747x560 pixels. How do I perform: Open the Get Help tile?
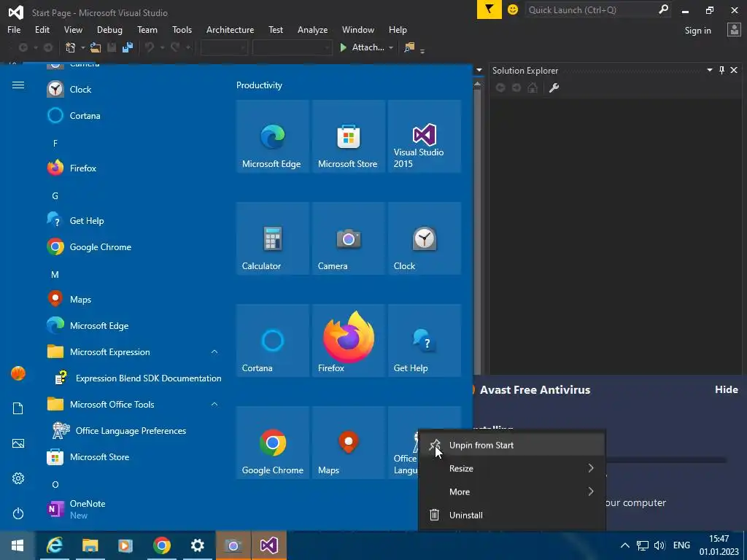425,341
